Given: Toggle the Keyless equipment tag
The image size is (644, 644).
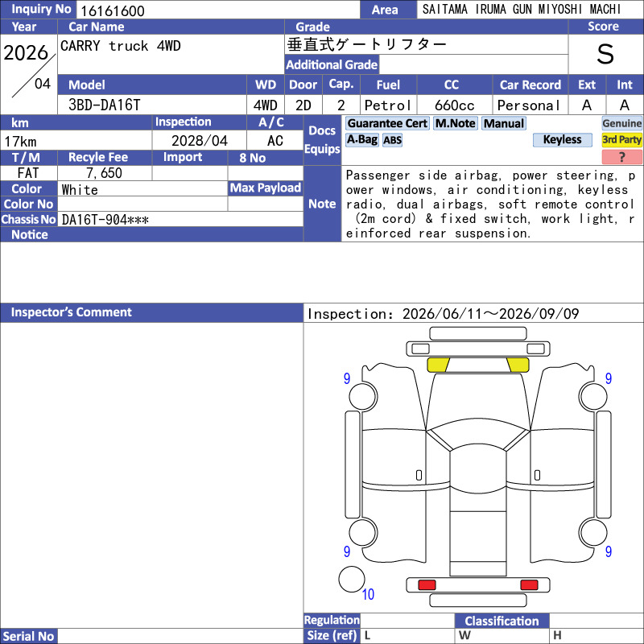Looking at the screenshot, I should 562,139.
